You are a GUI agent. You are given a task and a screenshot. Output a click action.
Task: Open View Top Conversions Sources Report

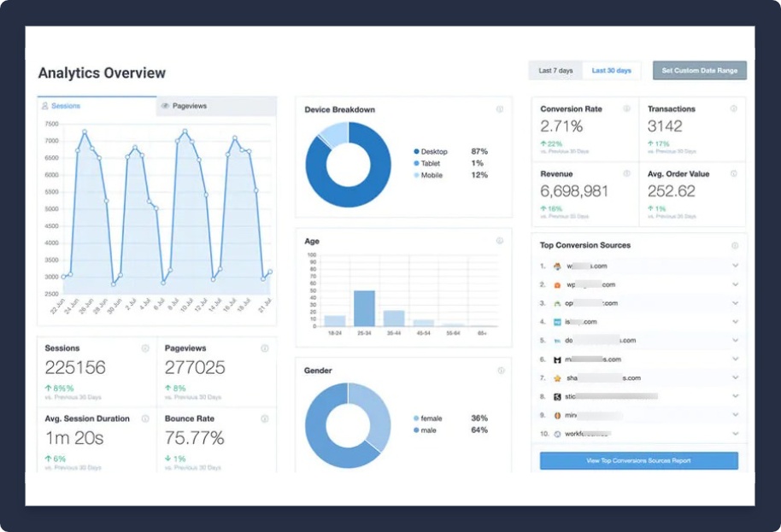[638, 461]
